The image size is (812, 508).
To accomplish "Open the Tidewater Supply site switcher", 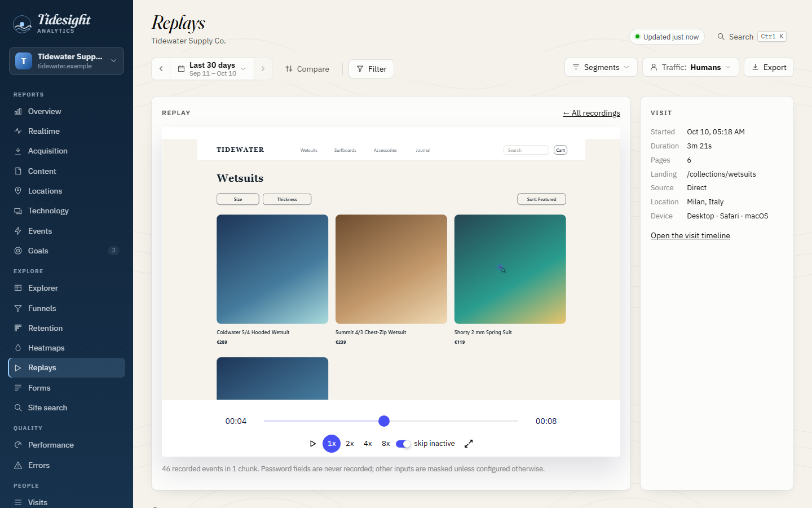I will pyautogui.click(x=67, y=61).
